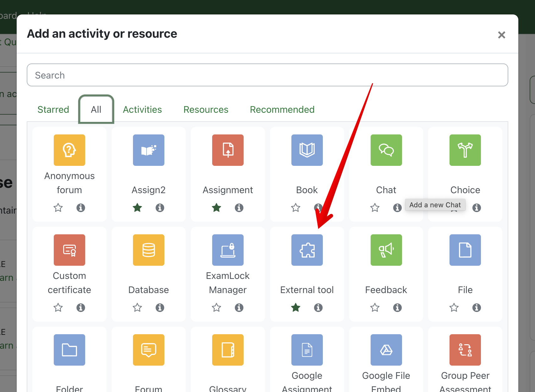This screenshot has height=392, width=535.
Task: Unstar the External tool activity
Action: tap(296, 308)
